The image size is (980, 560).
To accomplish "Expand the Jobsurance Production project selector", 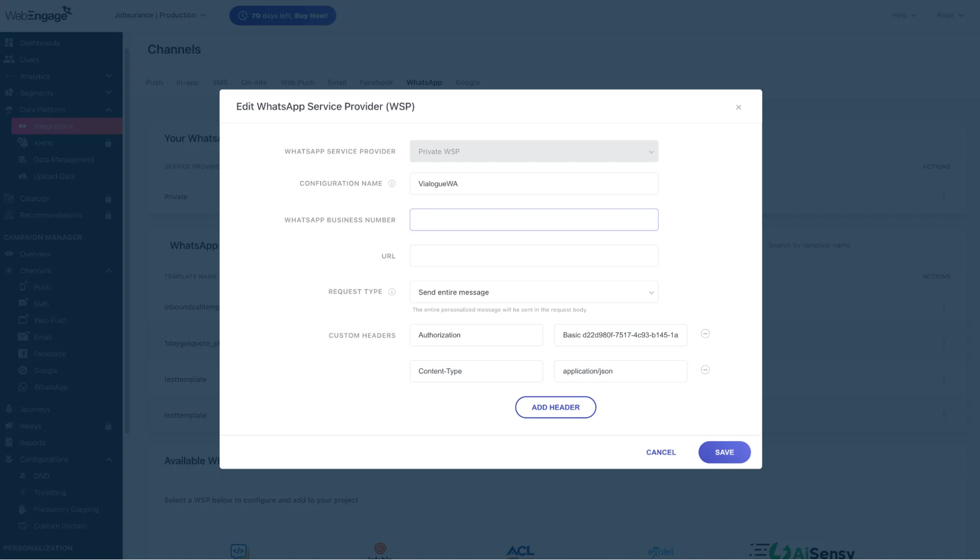I will click(x=160, y=15).
